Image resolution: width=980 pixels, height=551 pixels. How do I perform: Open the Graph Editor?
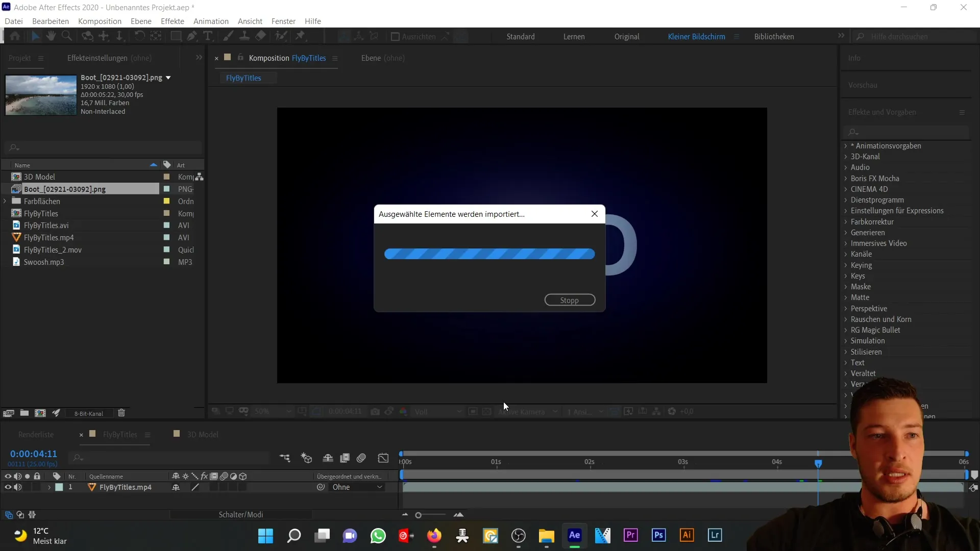point(383,458)
